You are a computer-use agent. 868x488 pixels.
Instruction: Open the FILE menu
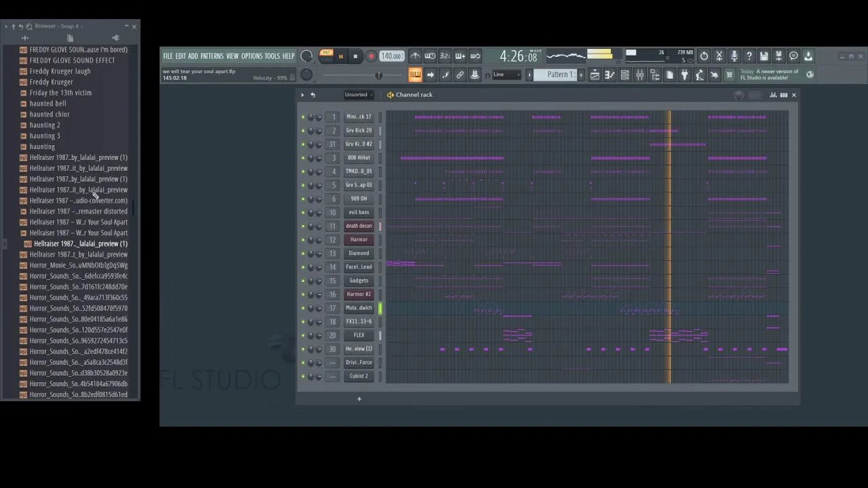(x=167, y=56)
